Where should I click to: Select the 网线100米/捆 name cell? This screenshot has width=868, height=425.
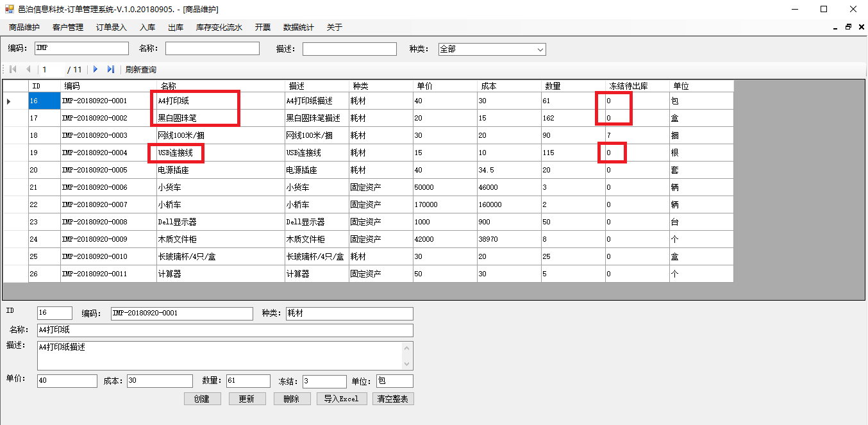221,135
